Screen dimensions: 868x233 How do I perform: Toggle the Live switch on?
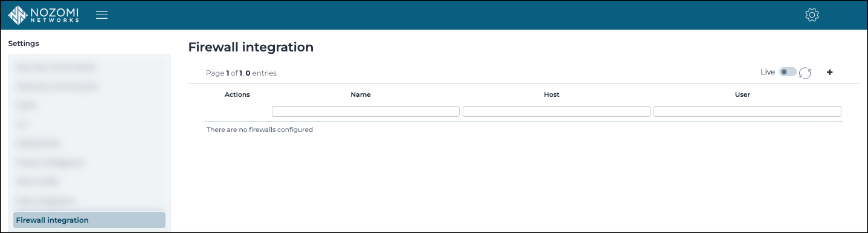tap(788, 72)
